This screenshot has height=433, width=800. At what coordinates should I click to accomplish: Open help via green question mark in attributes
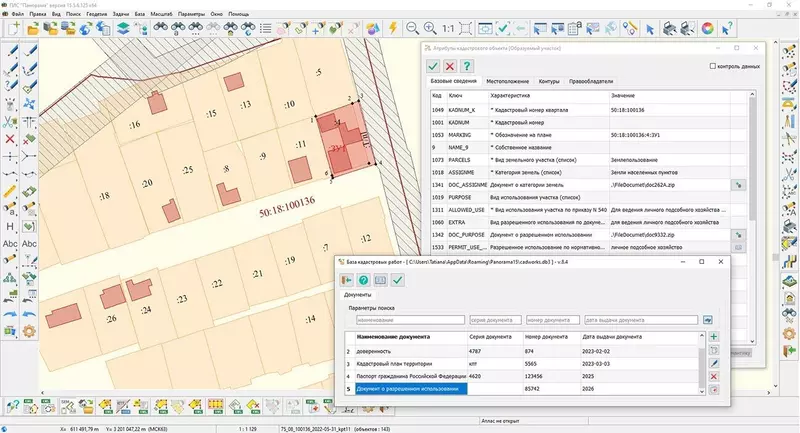point(466,66)
